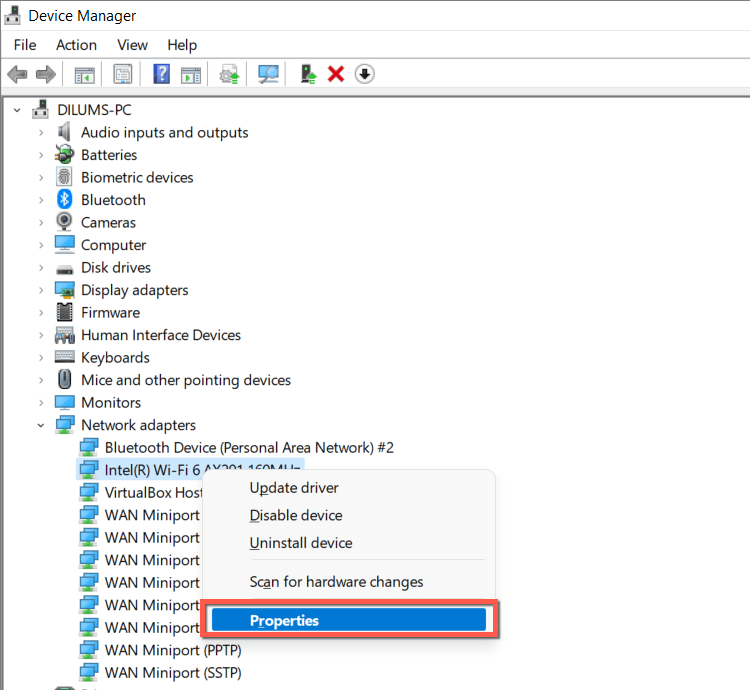Click the down-arrow disable device toolbar icon
The width and height of the screenshot is (750, 690).
click(365, 74)
